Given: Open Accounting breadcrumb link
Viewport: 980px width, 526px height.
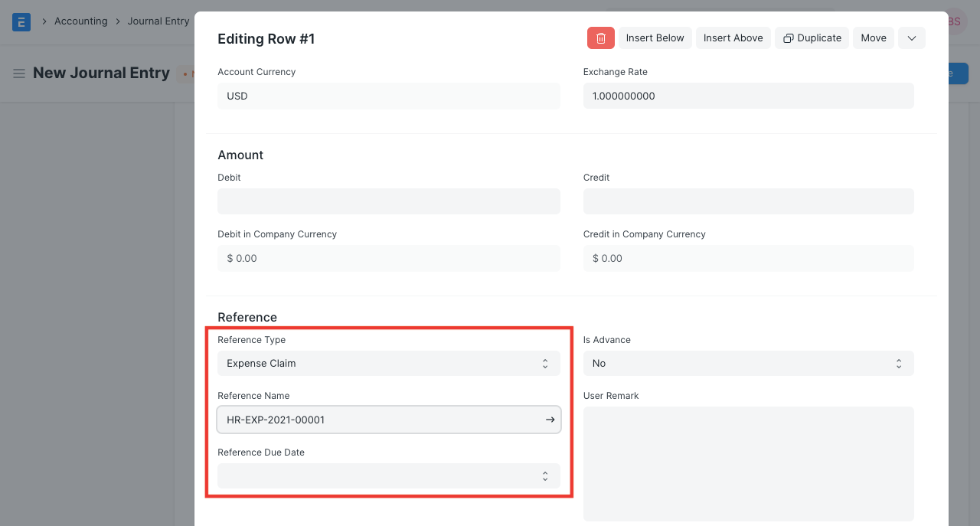Looking at the screenshot, I should (80, 21).
